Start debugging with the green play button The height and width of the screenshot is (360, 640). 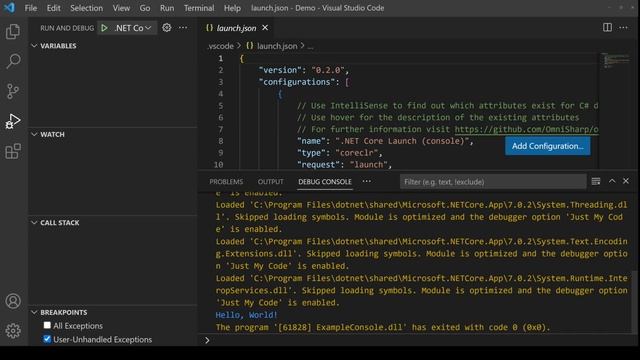104,28
